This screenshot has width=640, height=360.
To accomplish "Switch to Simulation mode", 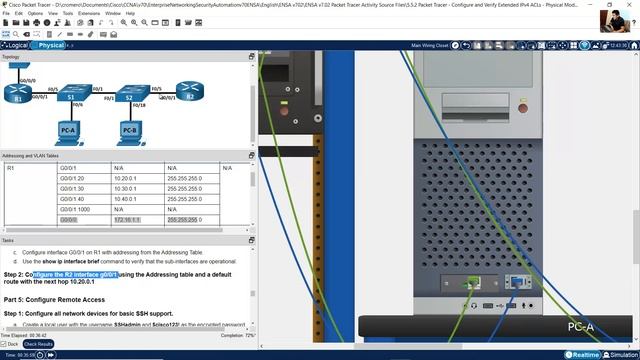I will pos(621,355).
